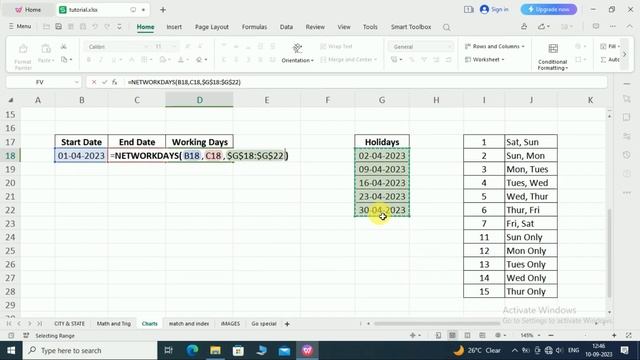Click the formula bar input field
Viewport: 640px width, 360px height.
click(365, 82)
